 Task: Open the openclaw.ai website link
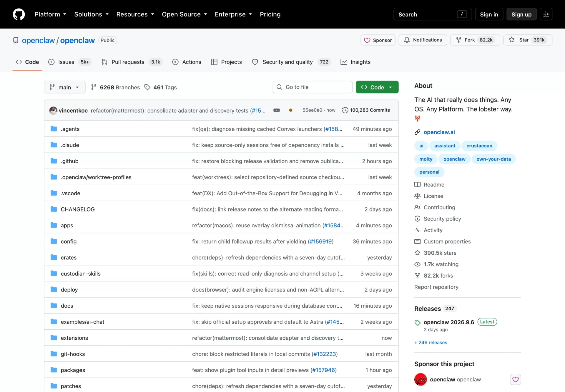tap(439, 132)
